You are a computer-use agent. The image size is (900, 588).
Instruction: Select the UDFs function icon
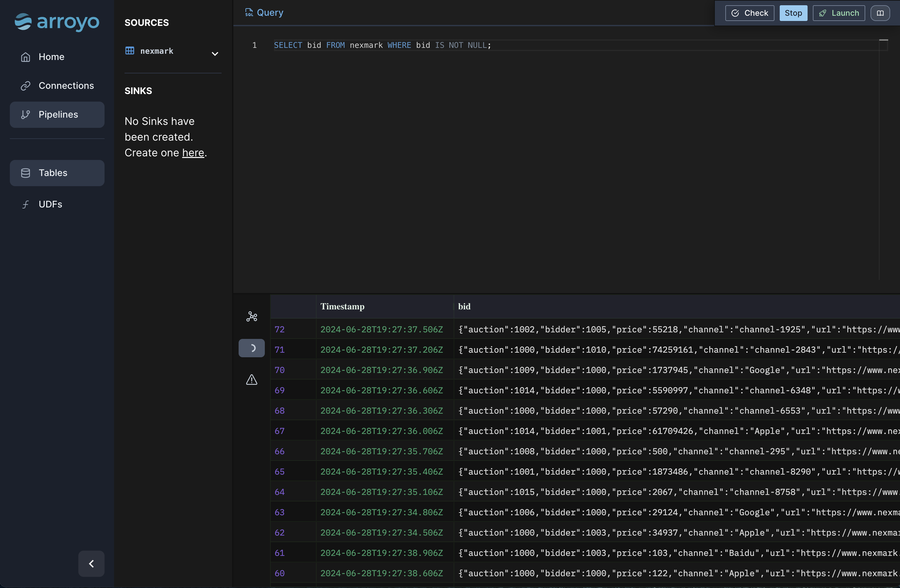pos(25,204)
